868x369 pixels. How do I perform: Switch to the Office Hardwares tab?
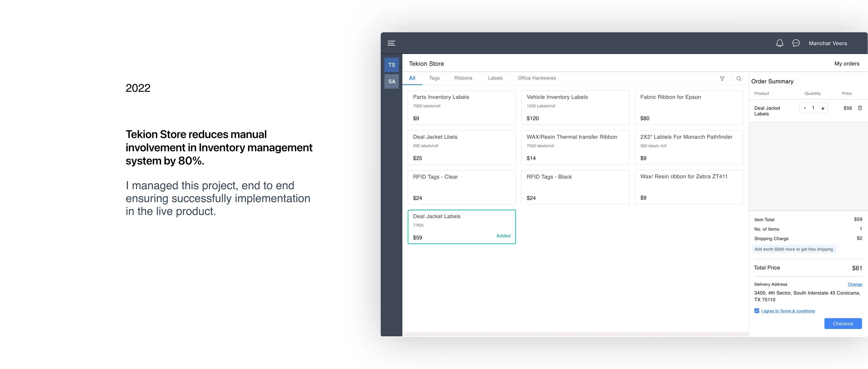point(537,78)
